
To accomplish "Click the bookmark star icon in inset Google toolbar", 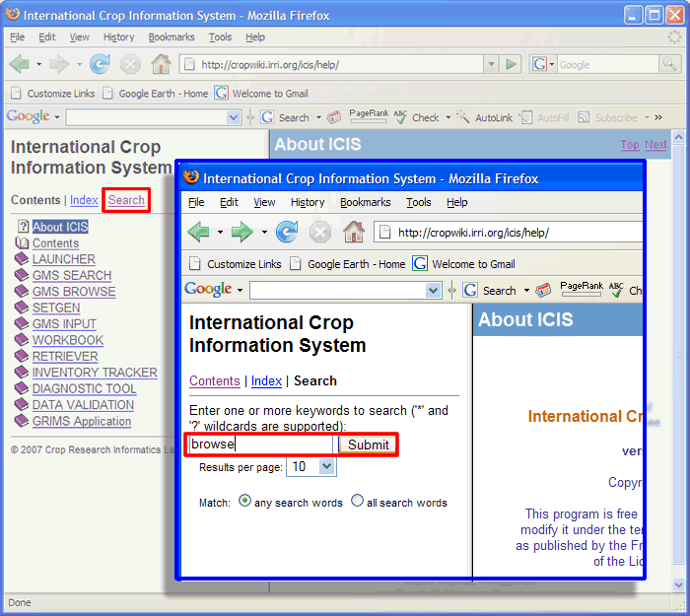I will coord(543,291).
